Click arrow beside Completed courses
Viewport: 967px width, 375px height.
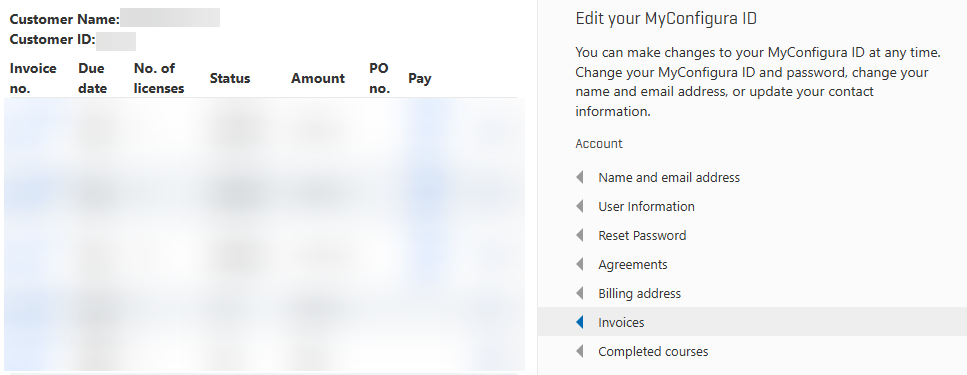coord(580,352)
